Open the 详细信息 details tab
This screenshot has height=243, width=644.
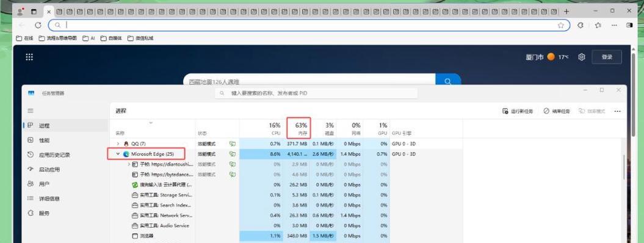click(66, 198)
